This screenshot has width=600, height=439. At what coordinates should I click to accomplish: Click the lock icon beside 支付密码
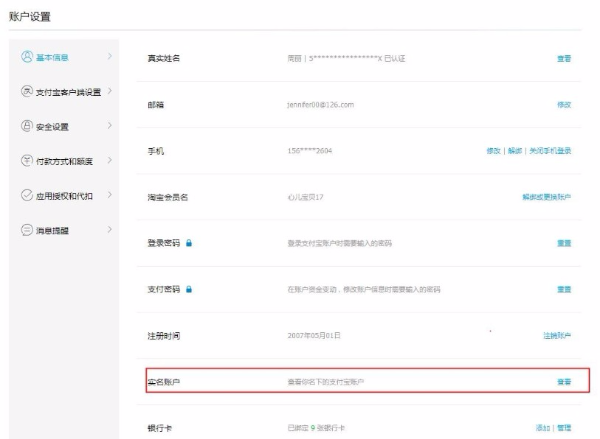point(188,290)
